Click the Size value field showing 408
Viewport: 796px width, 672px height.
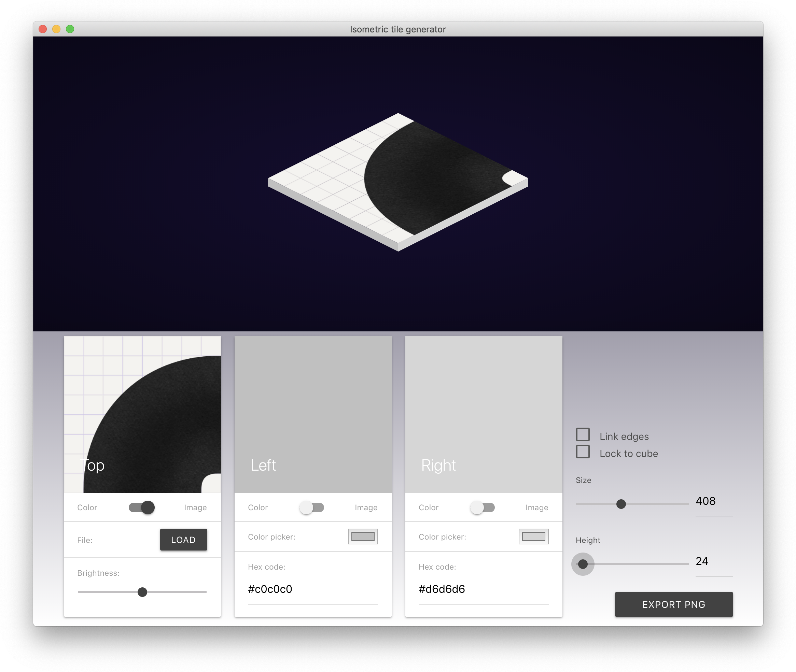[x=706, y=501]
